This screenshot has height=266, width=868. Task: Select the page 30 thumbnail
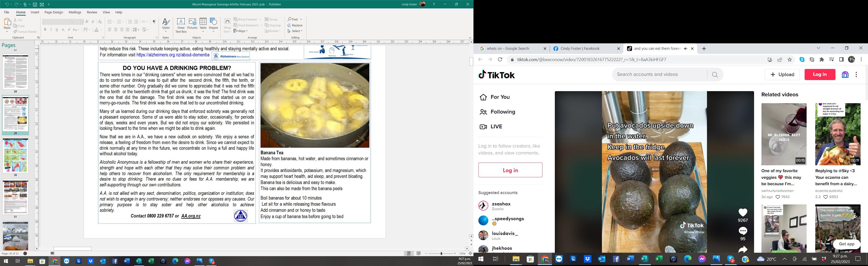point(15,156)
